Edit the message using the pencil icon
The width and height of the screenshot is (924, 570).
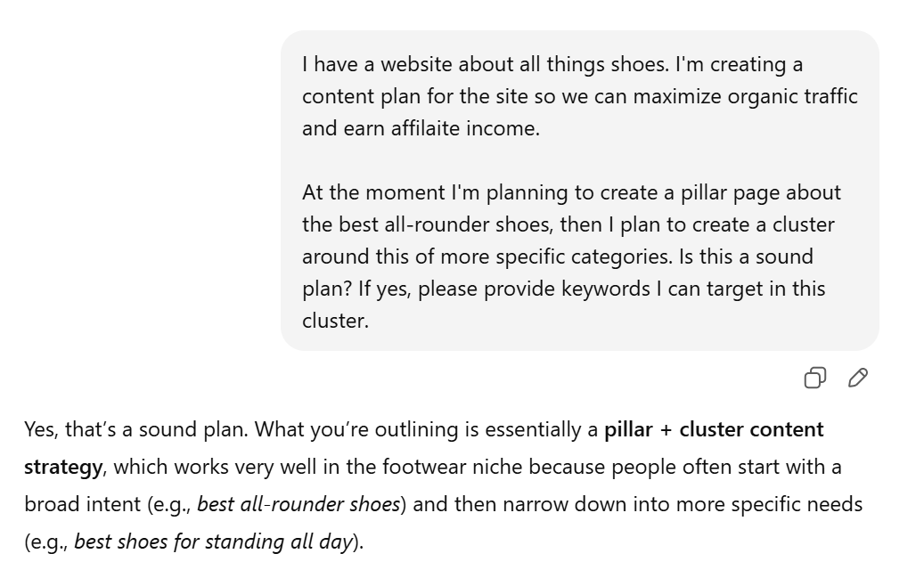click(x=858, y=379)
